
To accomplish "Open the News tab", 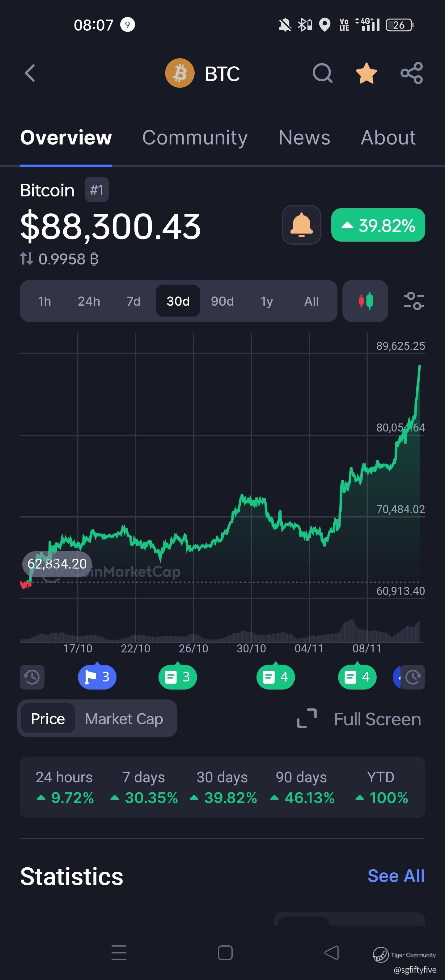I will coord(304,137).
